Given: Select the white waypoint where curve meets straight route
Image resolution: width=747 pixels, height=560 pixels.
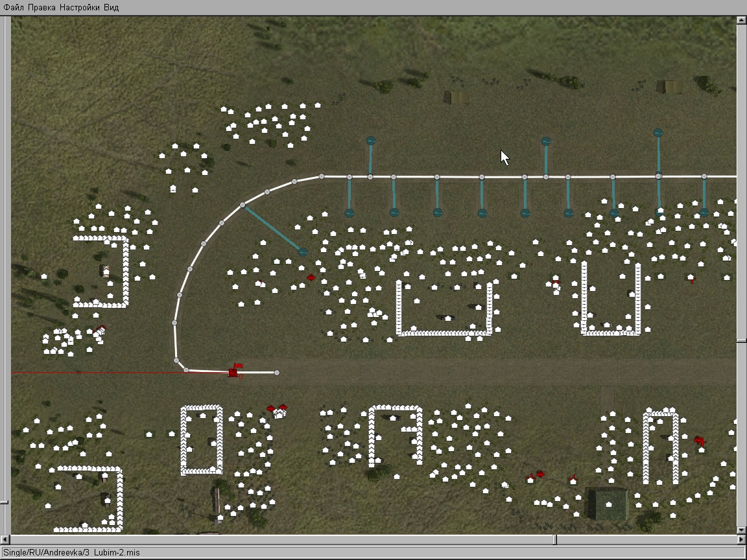Looking at the screenshot, I should (322, 177).
